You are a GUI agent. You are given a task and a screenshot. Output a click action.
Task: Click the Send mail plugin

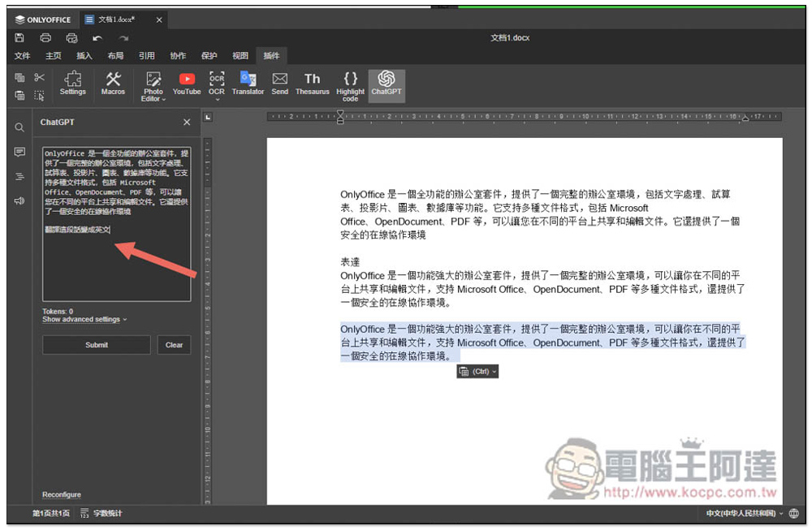pos(279,84)
